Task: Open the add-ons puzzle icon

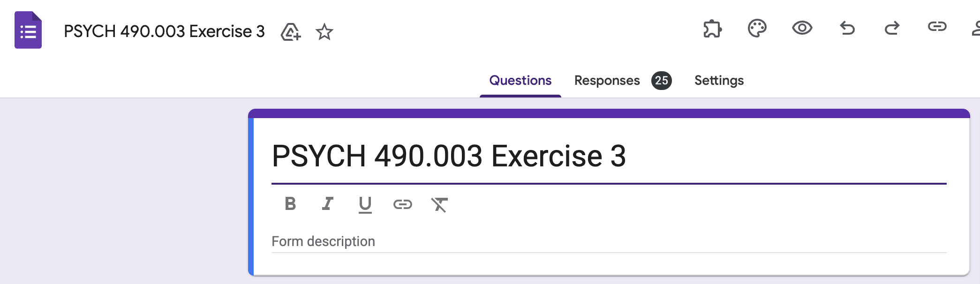Action: click(x=712, y=29)
